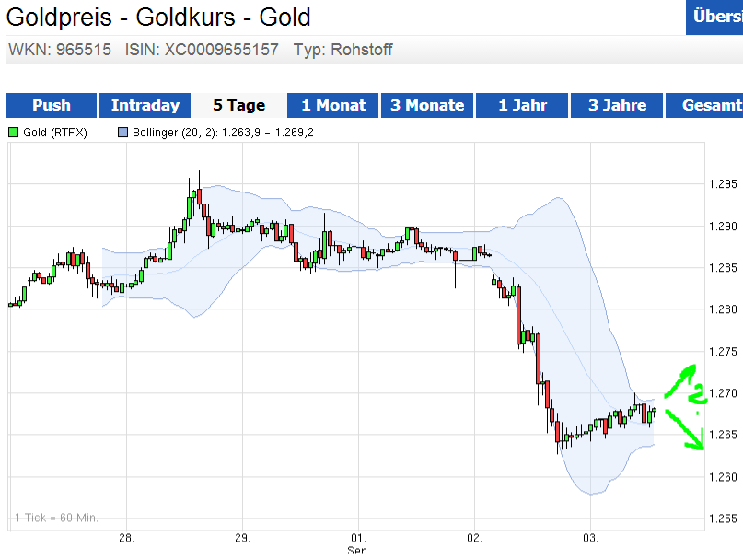
Task: Show the 3 Jahre gold chart
Action: 616,105
